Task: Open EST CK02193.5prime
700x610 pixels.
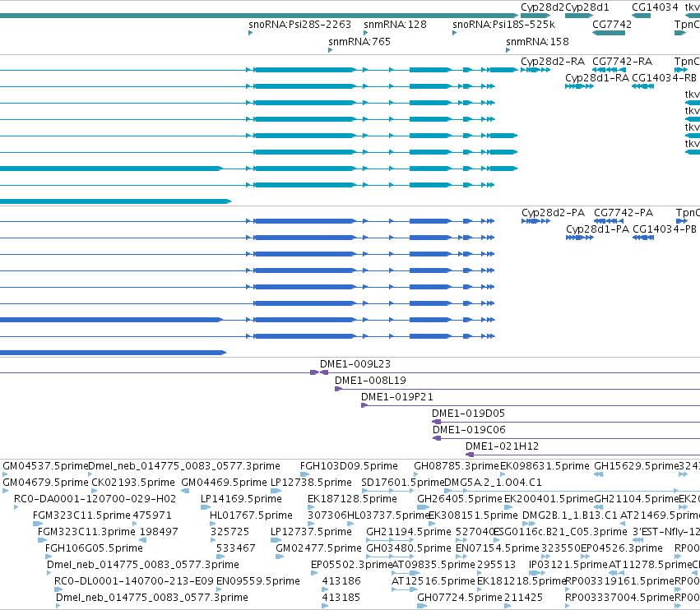Action: 133,483
